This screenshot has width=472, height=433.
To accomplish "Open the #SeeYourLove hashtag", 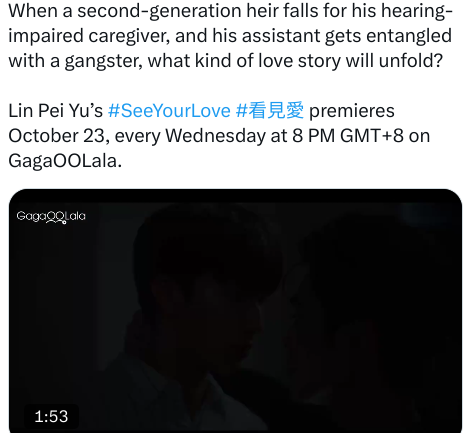I will click(169, 111).
